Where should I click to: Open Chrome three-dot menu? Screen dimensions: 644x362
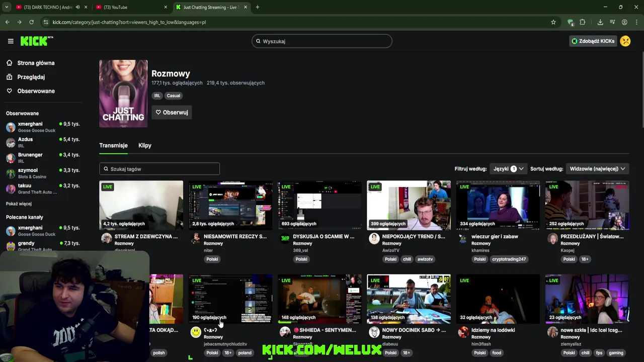point(636,22)
